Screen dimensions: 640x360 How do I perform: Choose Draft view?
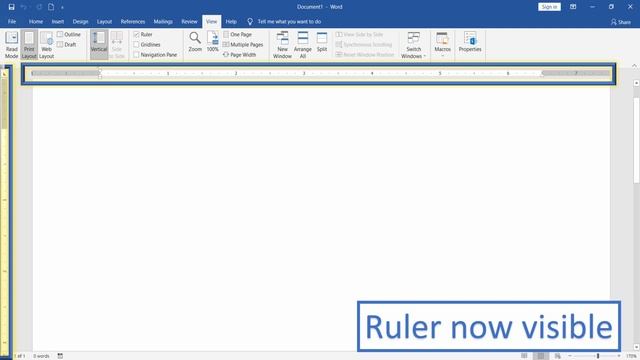coord(67,44)
